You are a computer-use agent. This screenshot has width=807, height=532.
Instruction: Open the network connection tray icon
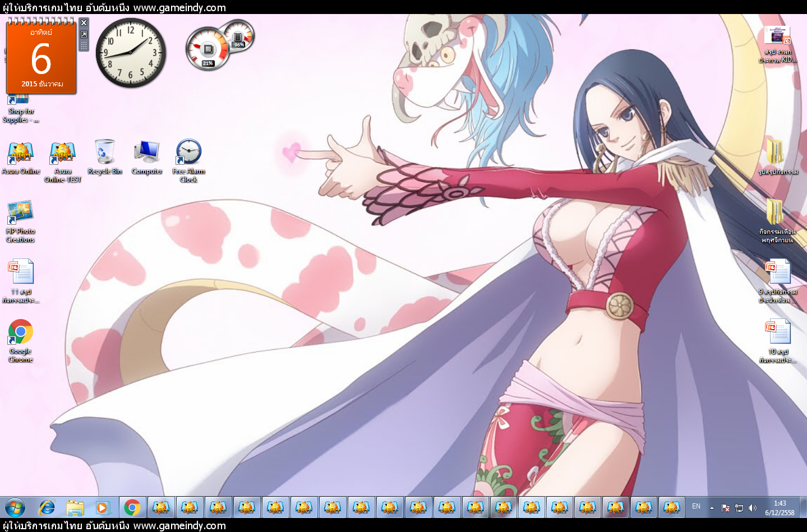739,508
